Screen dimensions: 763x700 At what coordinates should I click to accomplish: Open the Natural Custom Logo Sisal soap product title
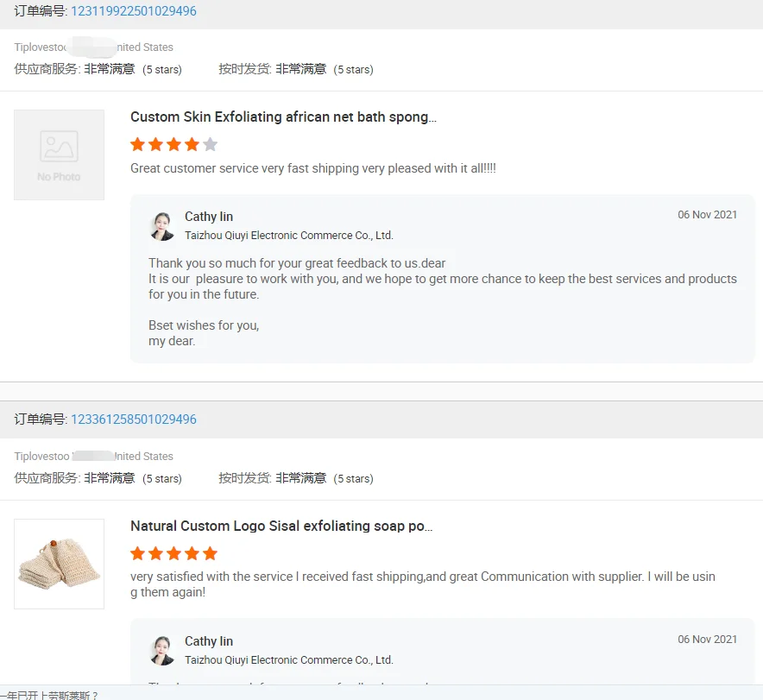281,527
